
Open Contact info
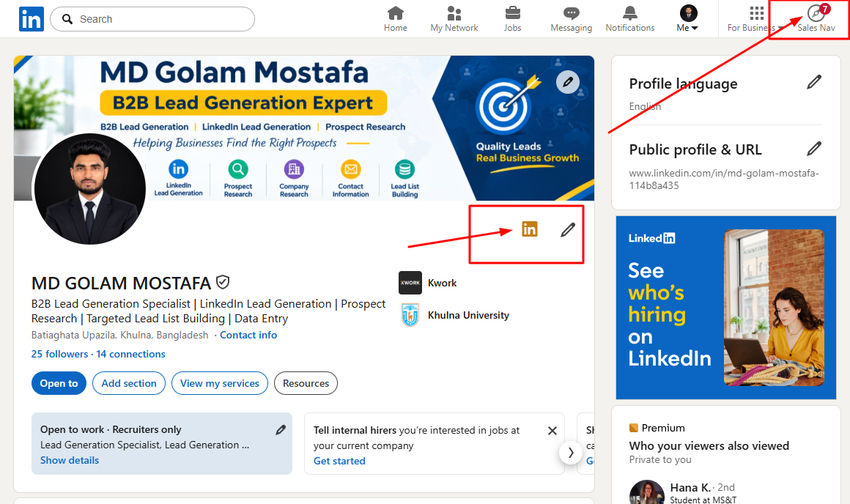[248, 335]
